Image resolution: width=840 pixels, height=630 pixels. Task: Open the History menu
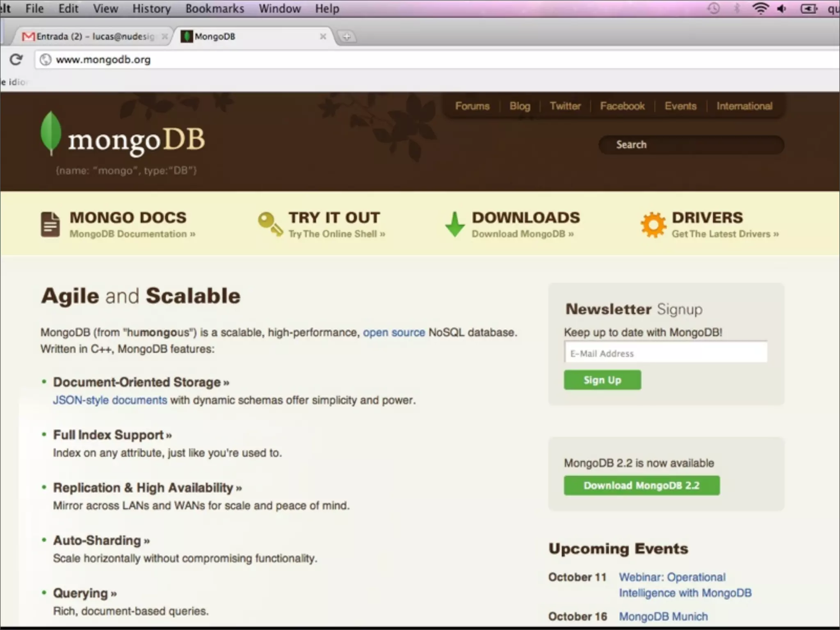point(151,9)
